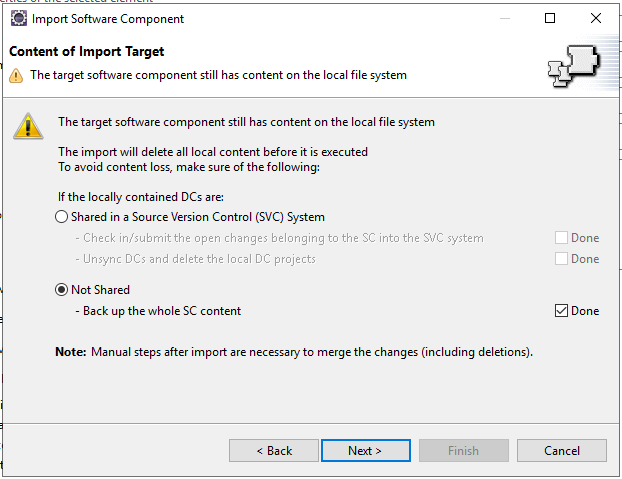Check Done for Check in/submit open changes

(x=561, y=238)
